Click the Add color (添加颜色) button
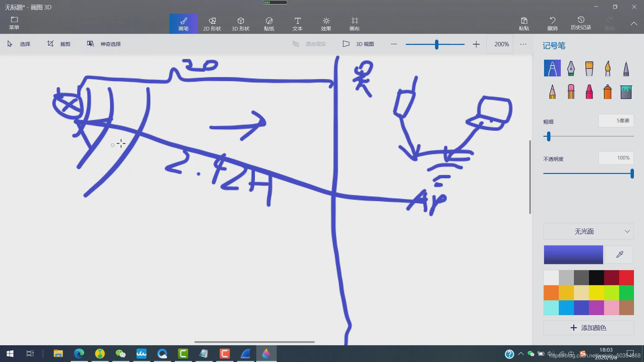The width and height of the screenshot is (644, 362). coord(588,328)
